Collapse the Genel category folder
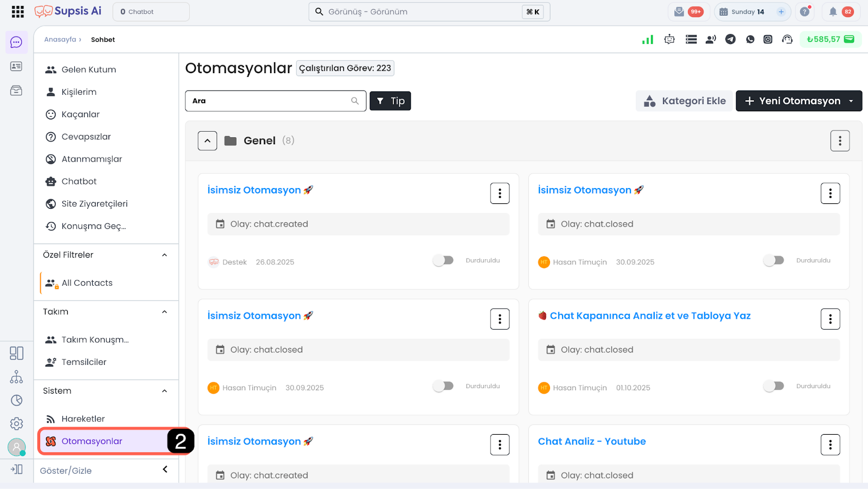Viewport: 868px width, 489px height. coord(207,141)
